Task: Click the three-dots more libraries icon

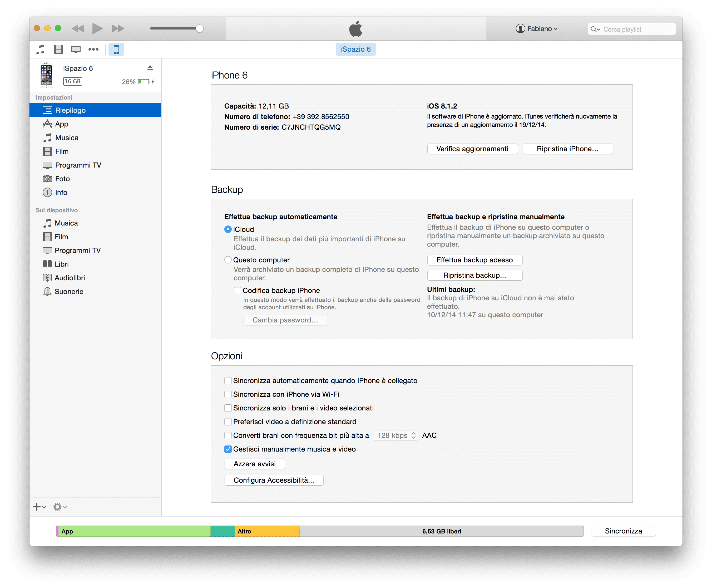Action: pyautogui.click(x=93, y=50)
